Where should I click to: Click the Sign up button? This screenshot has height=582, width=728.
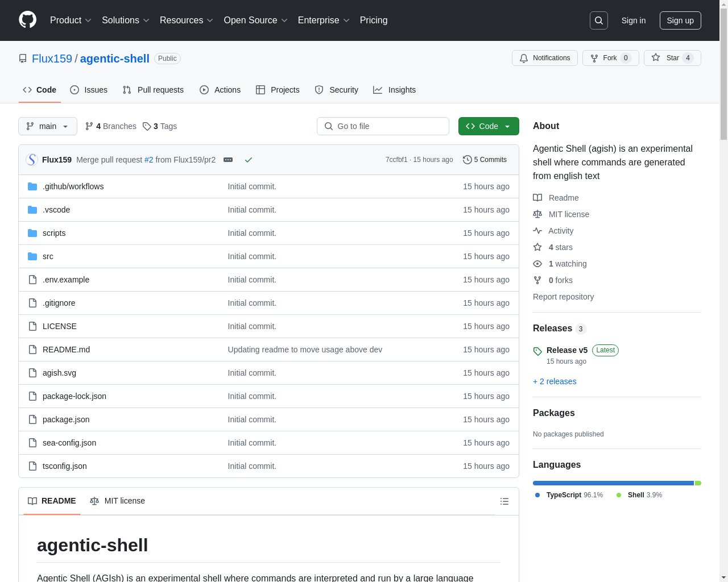coord(680,20)
